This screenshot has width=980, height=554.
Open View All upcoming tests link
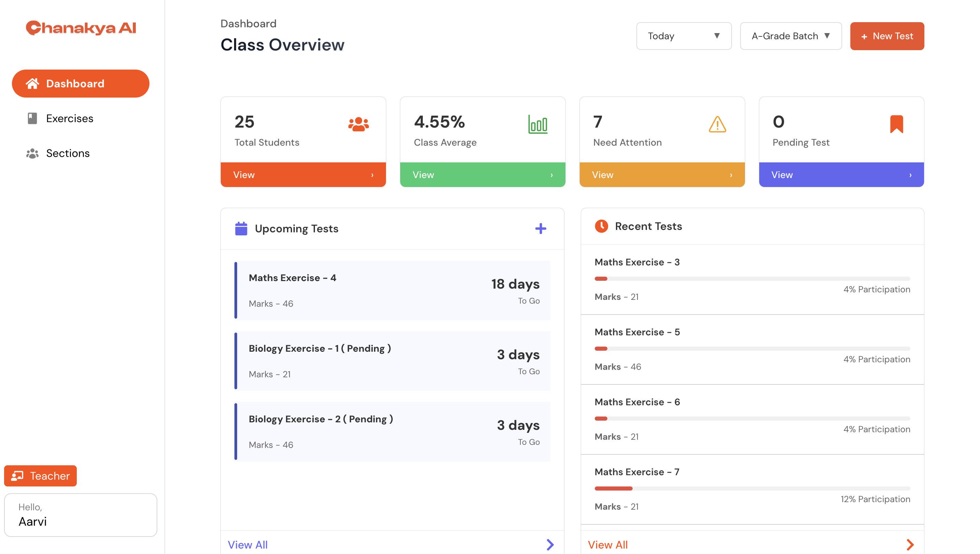pyautogui.click(x=247, y=544)
